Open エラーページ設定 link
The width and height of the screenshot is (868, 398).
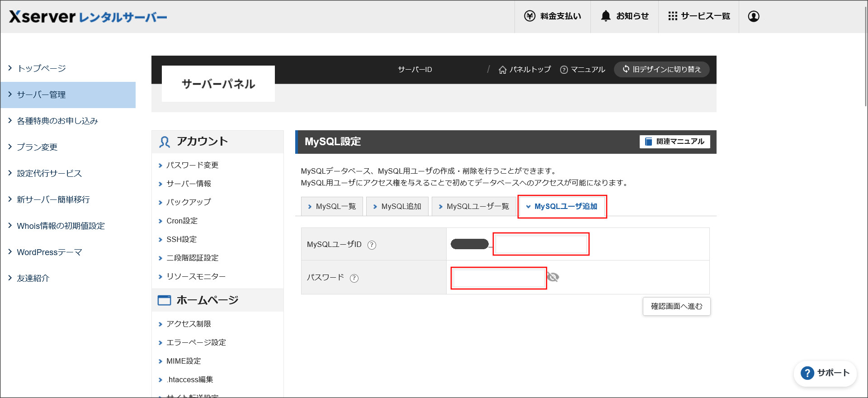196,342
